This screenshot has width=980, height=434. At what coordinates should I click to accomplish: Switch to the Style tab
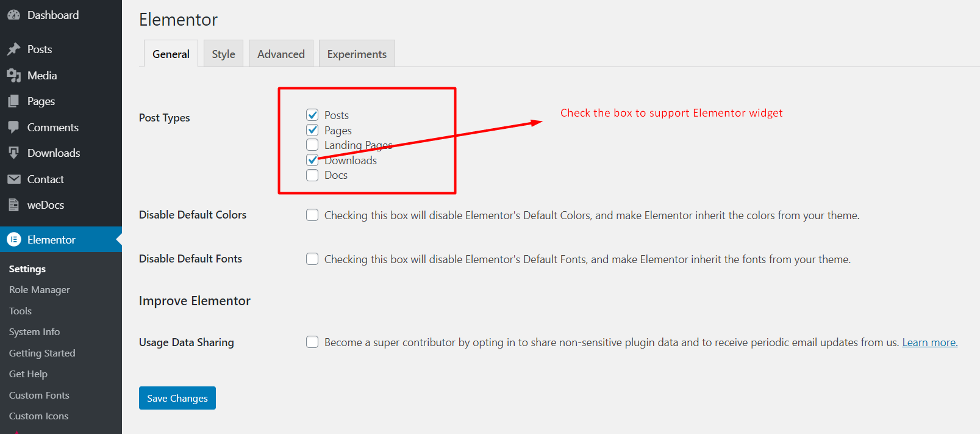tap(223, 54)
